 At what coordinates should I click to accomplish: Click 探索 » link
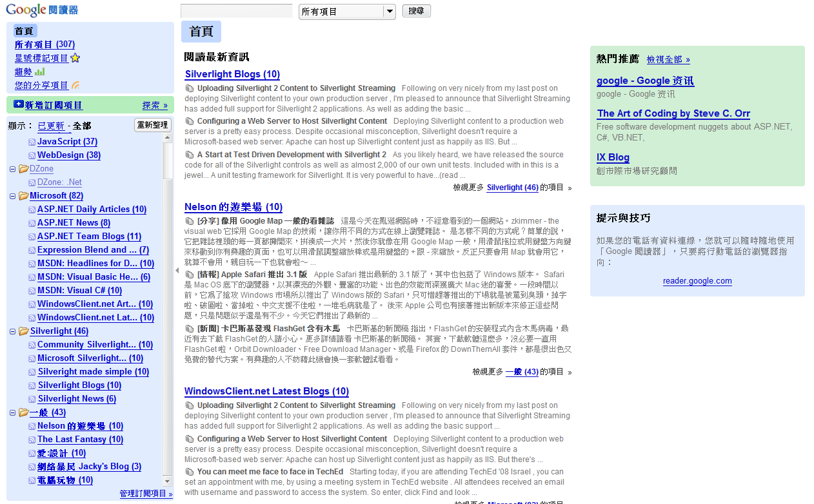click(x=155, y=105)
